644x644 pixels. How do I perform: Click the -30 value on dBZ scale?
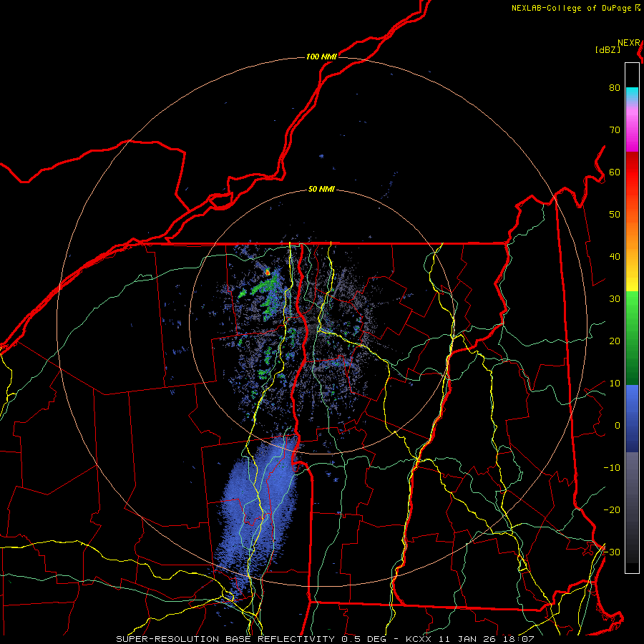pos(612,552)
